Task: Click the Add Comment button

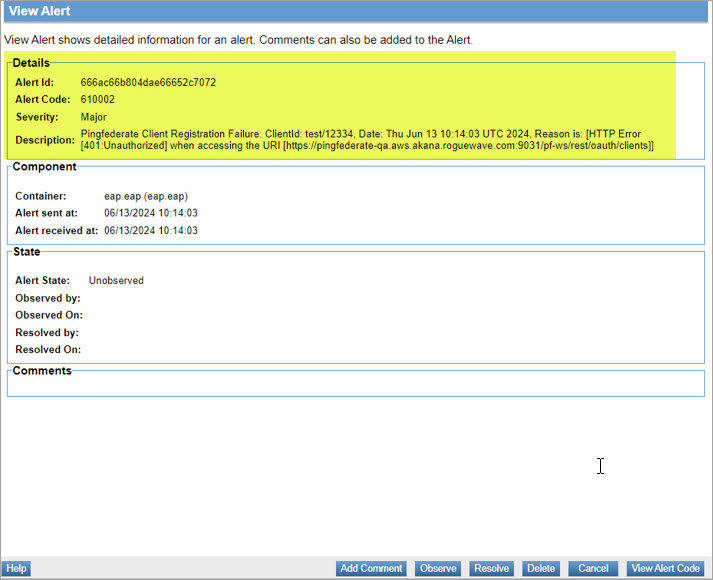Action: (x=371, y=568)
